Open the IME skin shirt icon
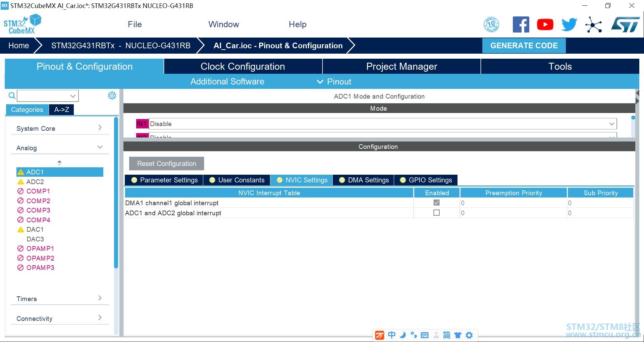The height and width of the screenshot is (342, 644). tap(458, 335)
